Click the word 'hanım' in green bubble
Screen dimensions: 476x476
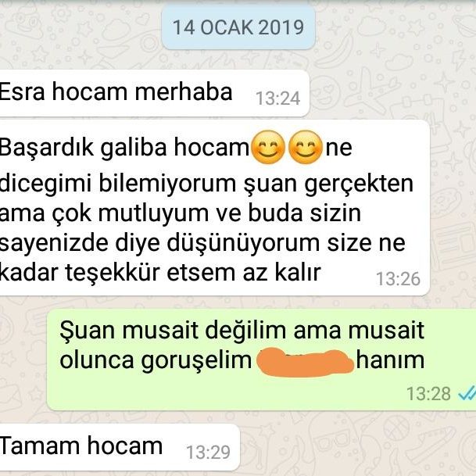(x=390, y=360)
